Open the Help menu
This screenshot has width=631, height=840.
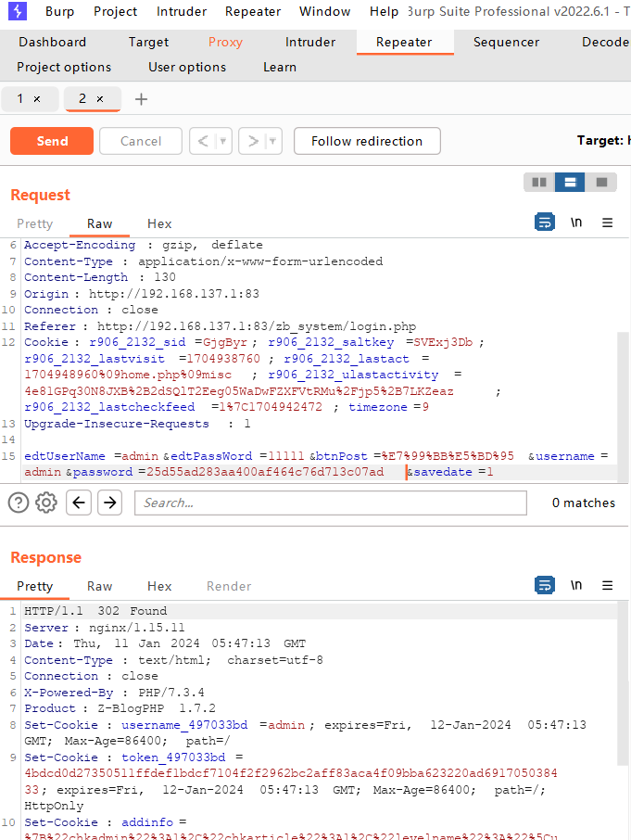(384, 11)
